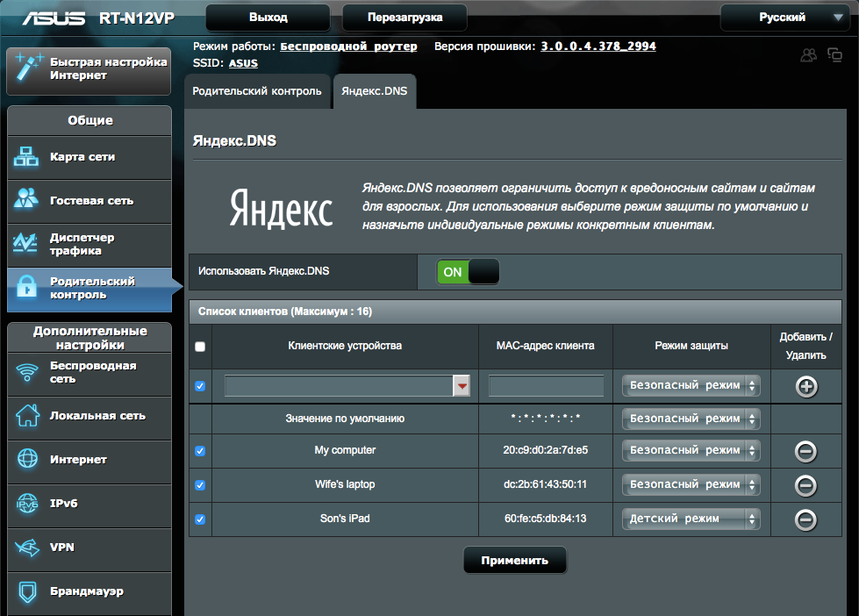This screenshot has width=859, height=616.
Task: Click "Значение по умолчанию" row label
Action: click(345, 419)
